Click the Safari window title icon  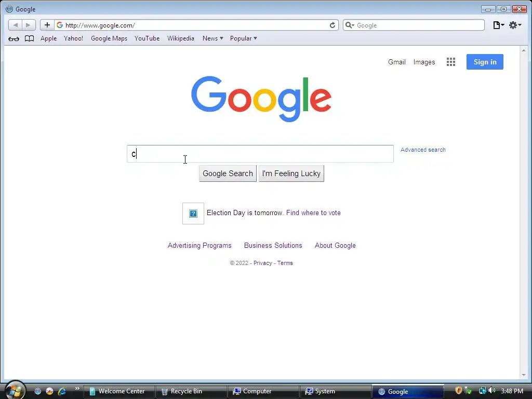(x=9, y=9)
